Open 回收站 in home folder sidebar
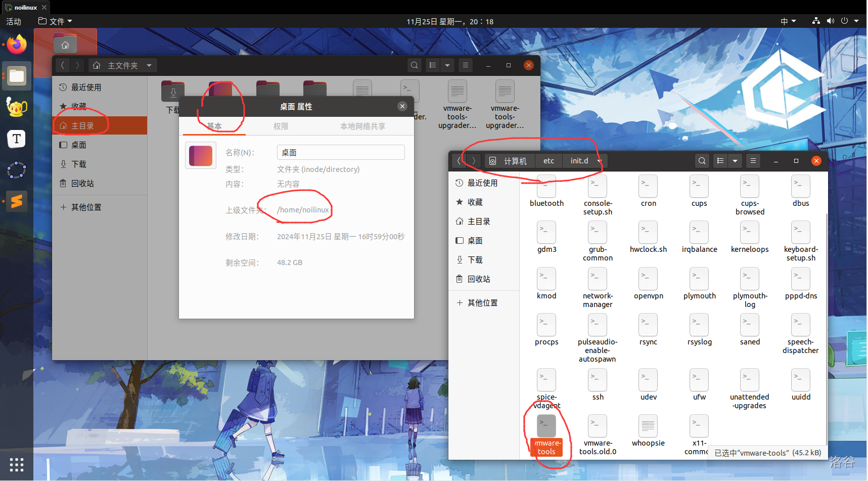 (x=100, y=183)
